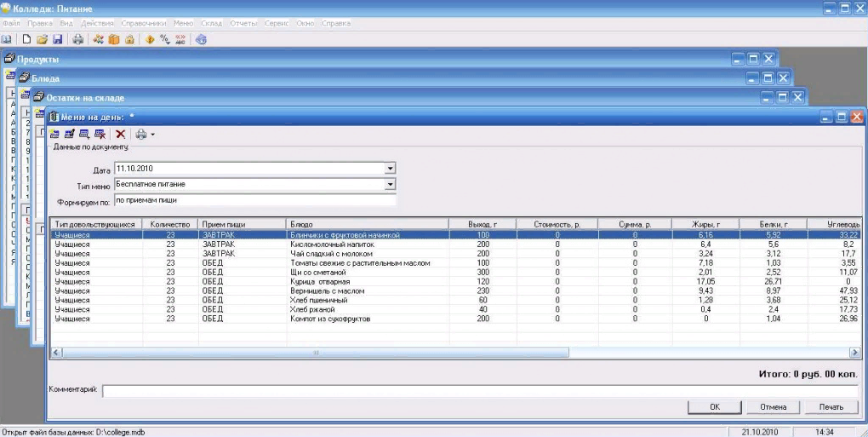Click the red X delete icon in menu window
Image resolution: width=868 pixels, height=437 pixels.
click(x=121, y=134)
